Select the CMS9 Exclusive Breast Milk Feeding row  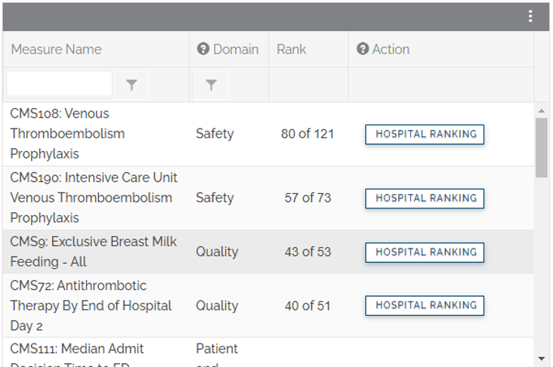pyautogui.click(x=268, y=252)
